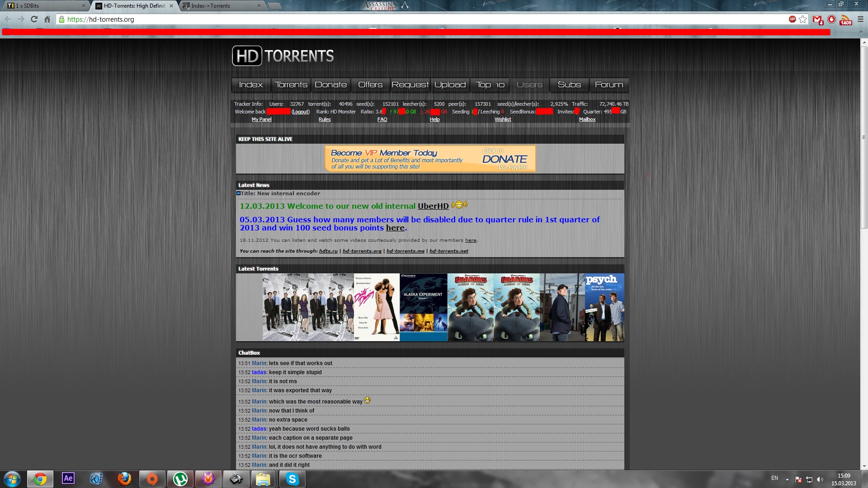The width and height of the screenshot is (868, 488).
Task: Open Windows Explorer from the taskbar
Action: pos(263,479)
